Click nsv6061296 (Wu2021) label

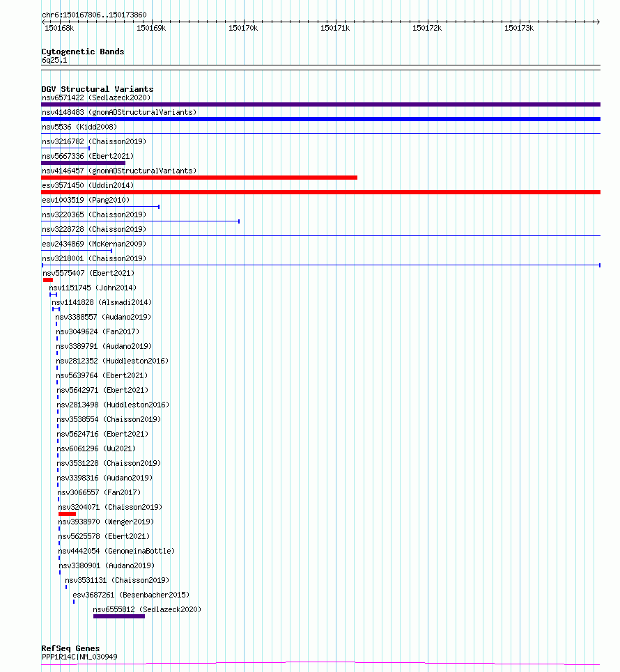96,448
